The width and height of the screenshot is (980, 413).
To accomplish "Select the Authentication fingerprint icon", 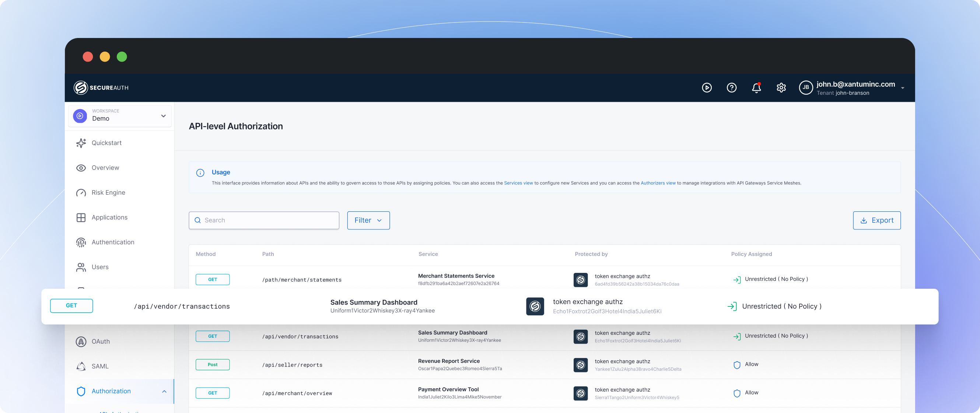I will 81,242.
